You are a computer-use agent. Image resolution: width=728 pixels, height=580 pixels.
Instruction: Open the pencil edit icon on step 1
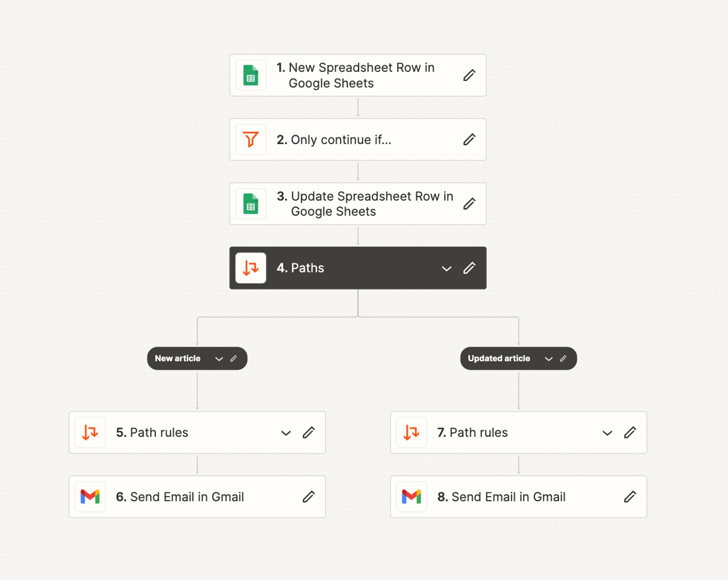[469, 75]
